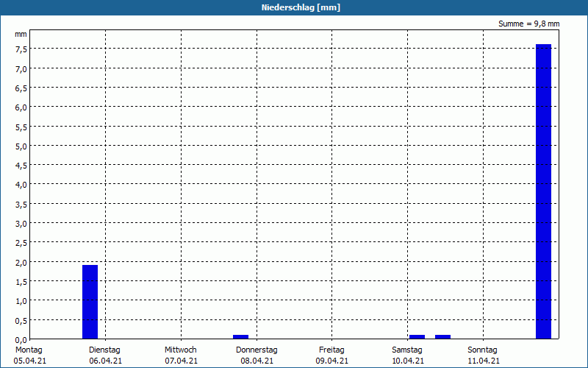Click the Donnerstag axis label
Screen dimensions: 588x368
point(257,350)
